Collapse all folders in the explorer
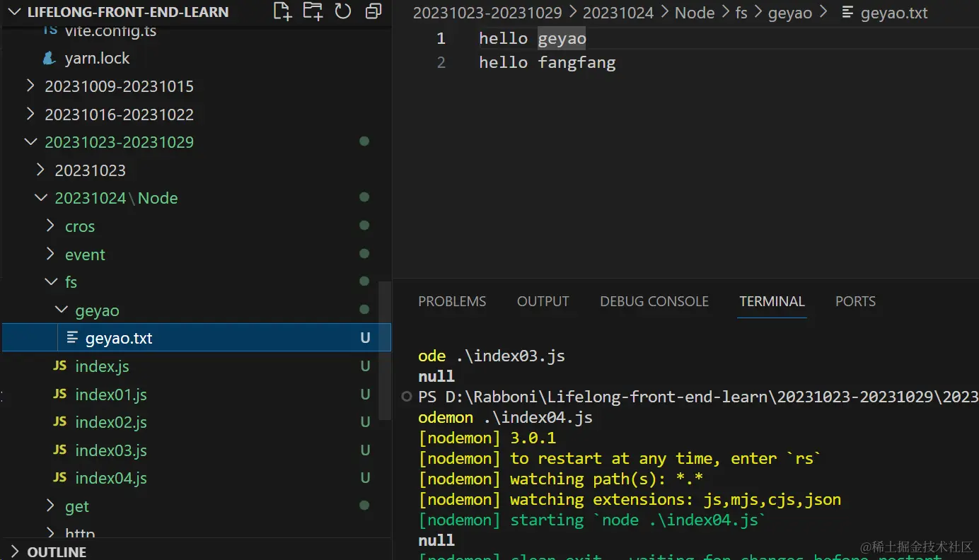Image resolution: width=979 pixels, height=560 pixels. click(x=373, y=11)
